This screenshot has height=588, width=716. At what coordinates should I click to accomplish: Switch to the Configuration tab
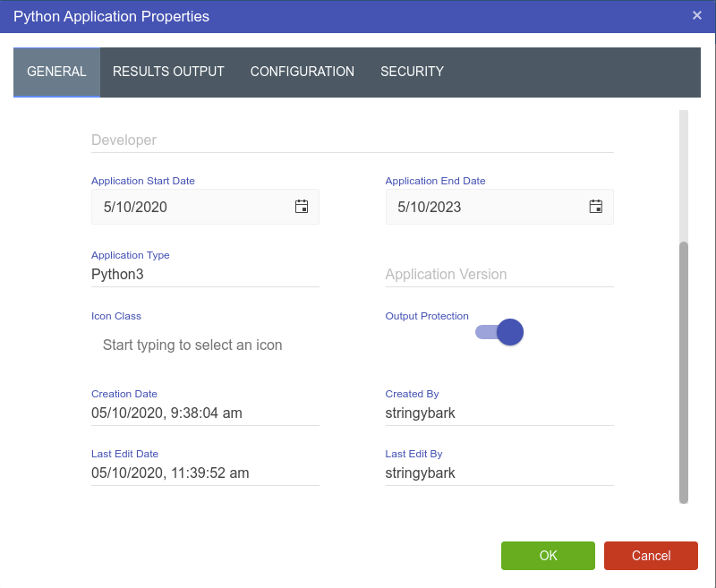[302, 72]
